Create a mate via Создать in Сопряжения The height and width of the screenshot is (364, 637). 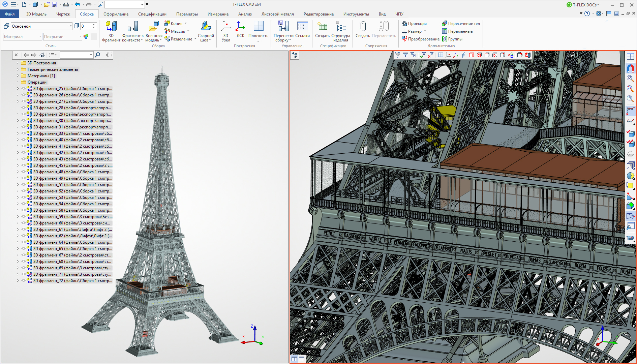pyautogui.click(x=363, y=29)
